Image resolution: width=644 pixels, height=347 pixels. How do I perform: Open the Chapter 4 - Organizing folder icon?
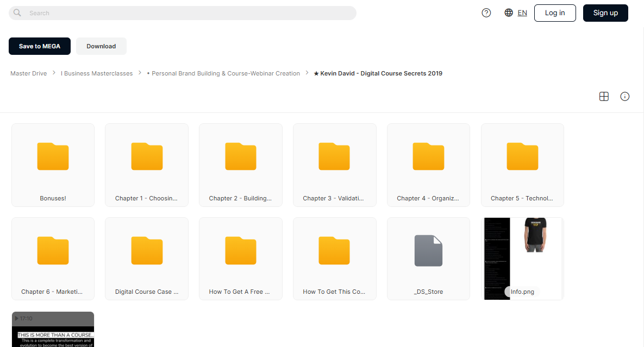(428, 156)
